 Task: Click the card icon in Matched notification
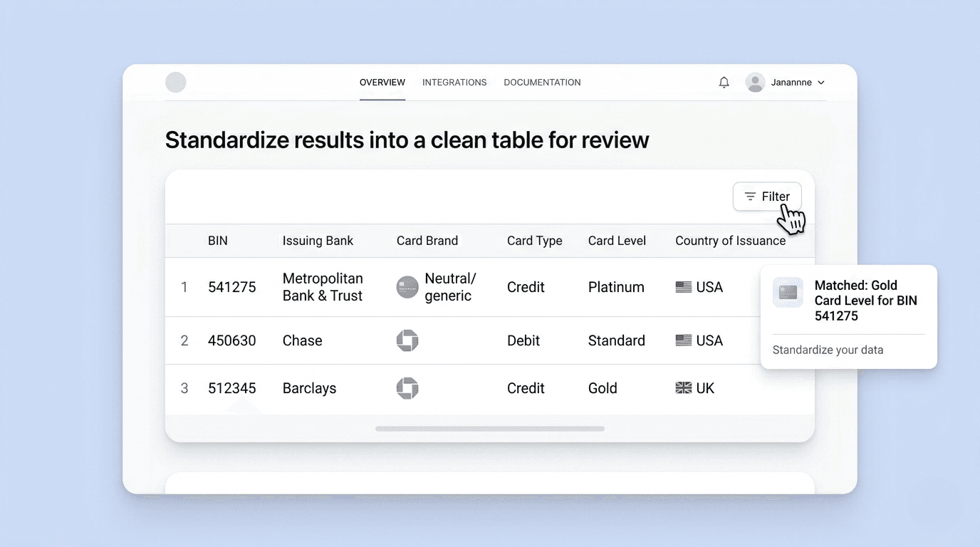[x=788, y=292]
